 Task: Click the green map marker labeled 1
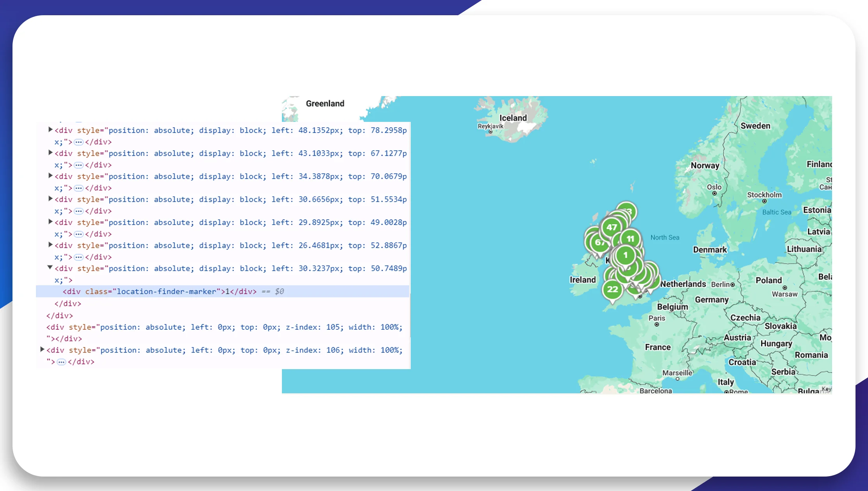click(625, 255)
